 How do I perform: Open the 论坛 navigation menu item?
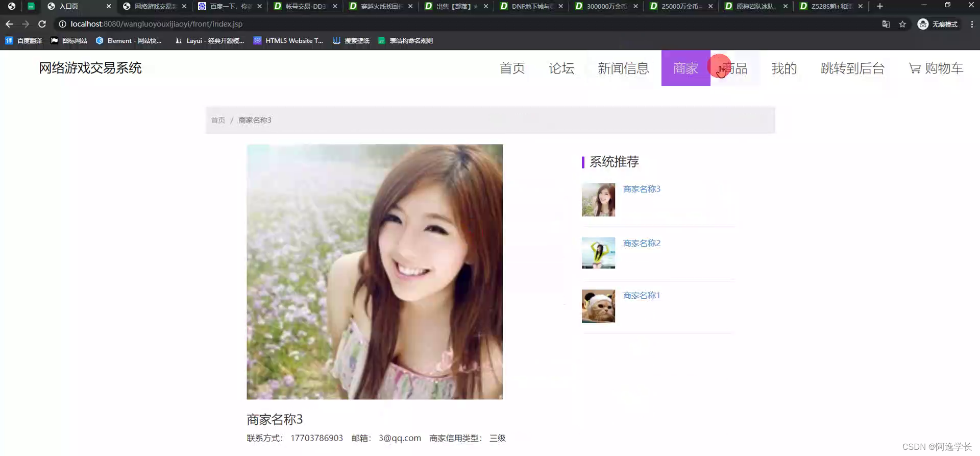[x=561, y=68]
